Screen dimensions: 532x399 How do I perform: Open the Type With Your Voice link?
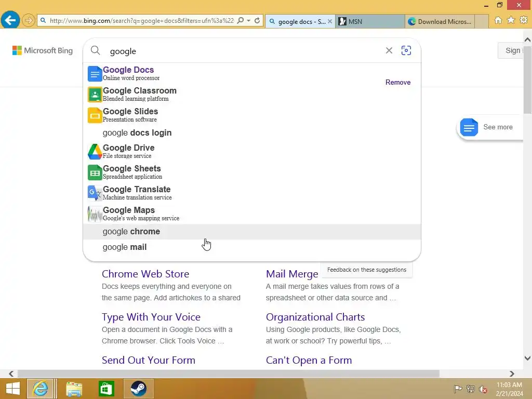point(151,317)
